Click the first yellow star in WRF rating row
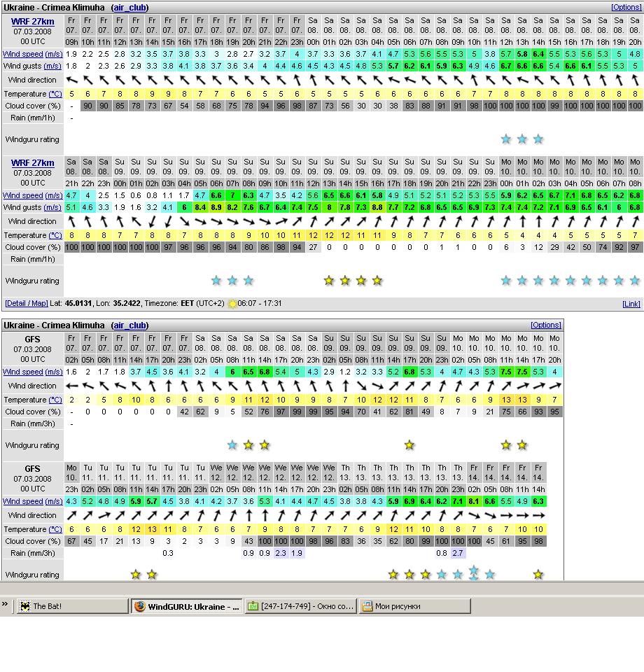The width and height of the screenshot is (644, 672). (x=329, y=281)
